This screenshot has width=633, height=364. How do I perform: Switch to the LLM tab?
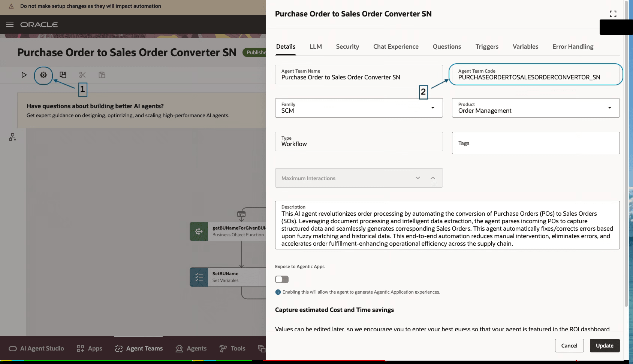(316, 47)
